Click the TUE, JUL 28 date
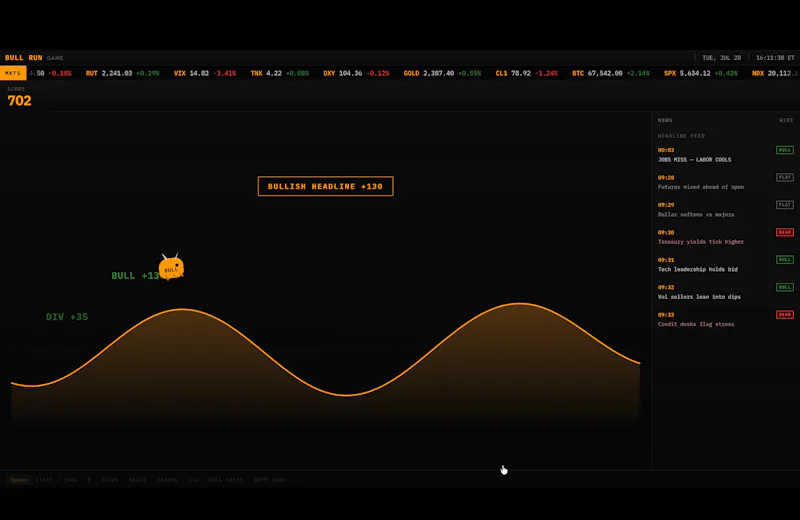Image resolution: width=800 pixels, height=520 pixels. [721, 58]
